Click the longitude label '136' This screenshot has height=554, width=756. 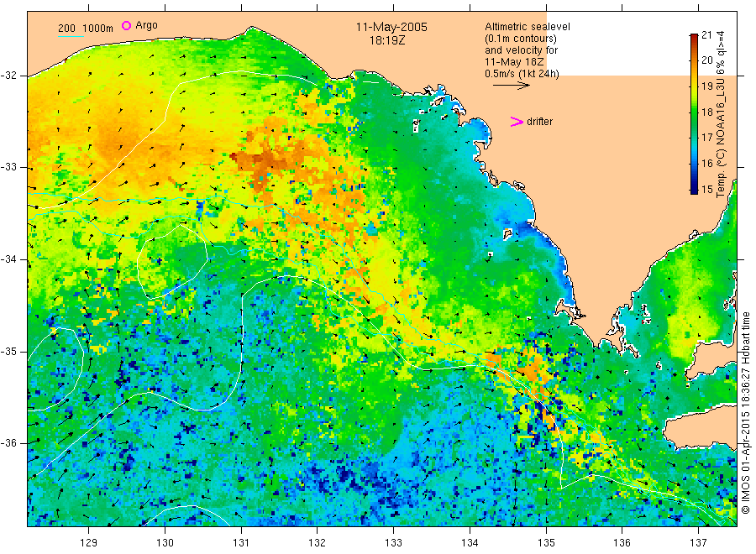pos(622,543)
